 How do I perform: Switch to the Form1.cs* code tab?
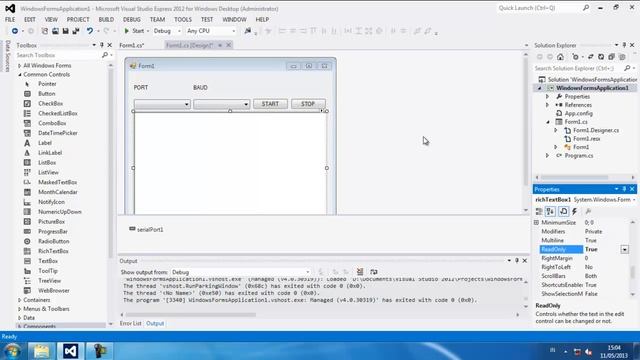[132, 45]
